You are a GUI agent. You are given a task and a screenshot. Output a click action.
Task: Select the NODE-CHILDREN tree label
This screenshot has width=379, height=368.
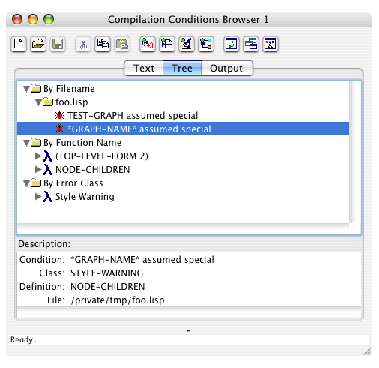pos(93,170)
